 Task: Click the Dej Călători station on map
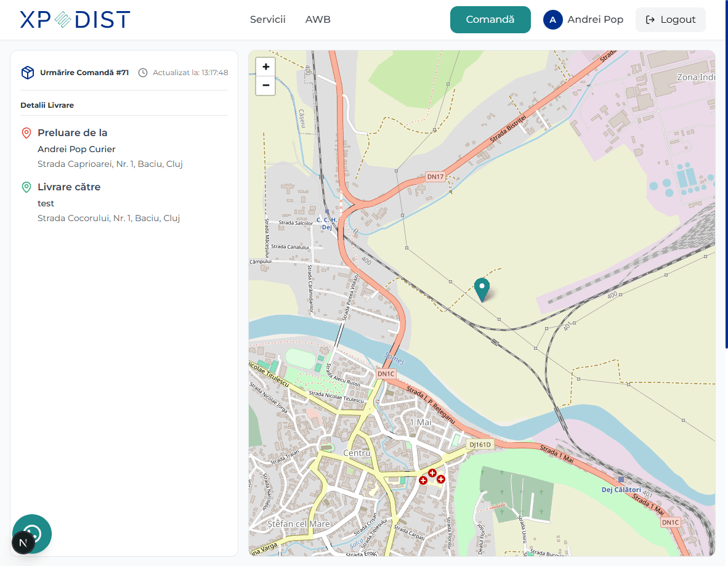pos(621,490)
